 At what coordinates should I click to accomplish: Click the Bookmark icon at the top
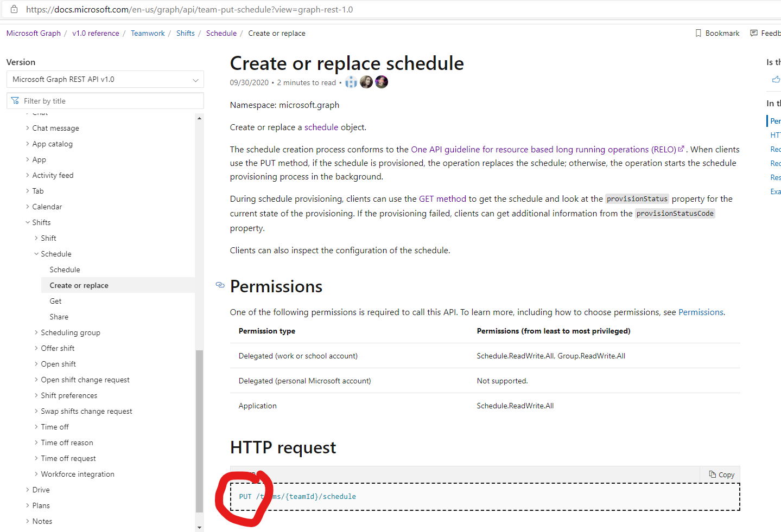698,33
